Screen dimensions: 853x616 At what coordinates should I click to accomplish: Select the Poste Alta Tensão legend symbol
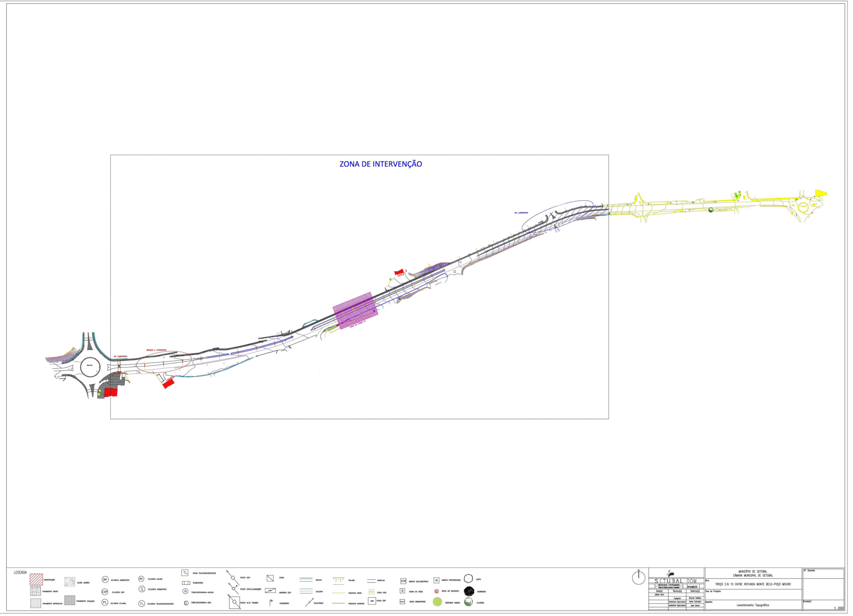[x=234, y=602]
